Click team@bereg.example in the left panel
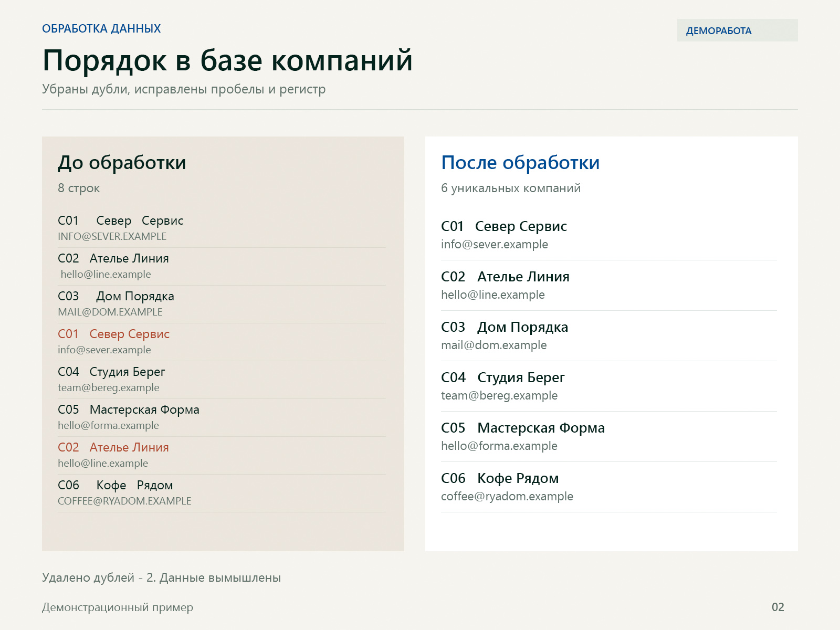 tap(109, 387)
